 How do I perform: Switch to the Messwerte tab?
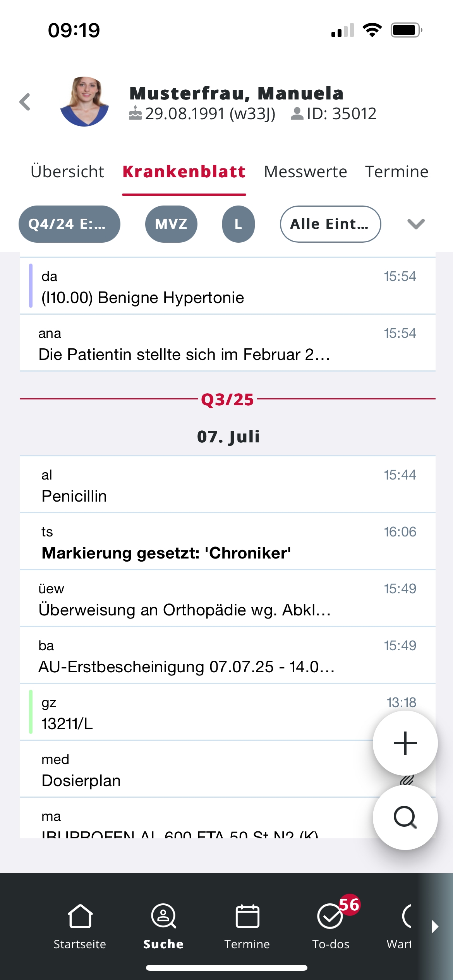coord(305,171)
